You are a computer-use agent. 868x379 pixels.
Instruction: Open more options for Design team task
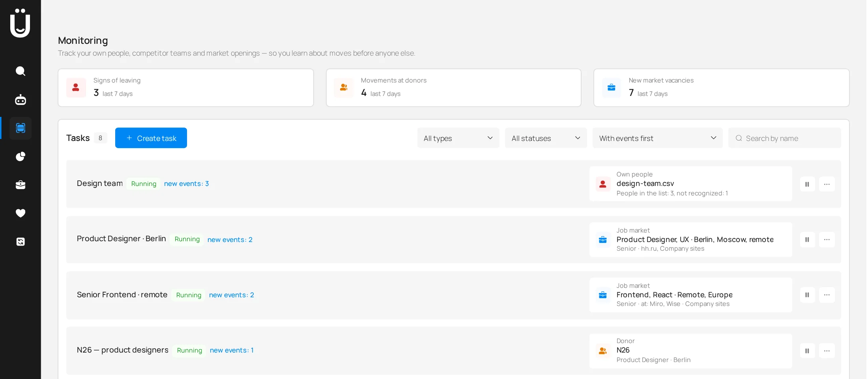pyautogui.click(x=827, y=184)
